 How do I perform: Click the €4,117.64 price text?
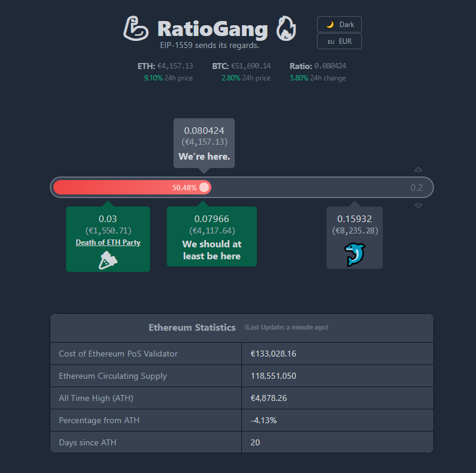pos(212,230)
